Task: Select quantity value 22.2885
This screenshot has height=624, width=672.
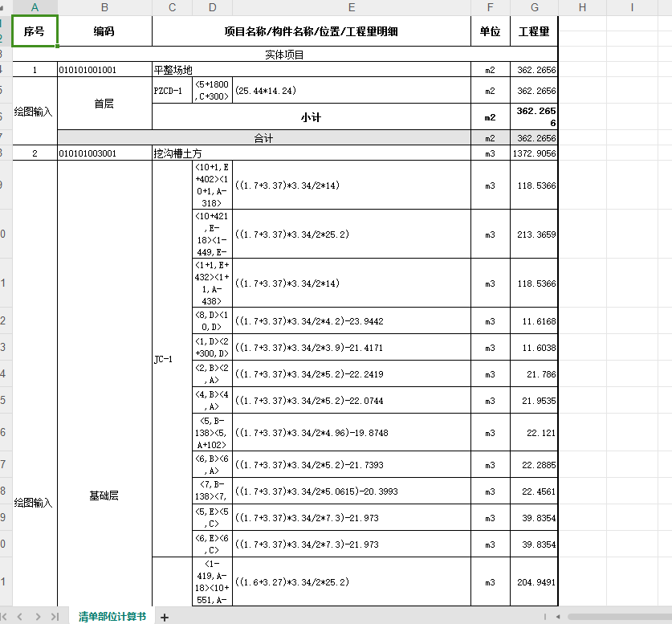Action: pyautogui.click(x=534, y=464)
